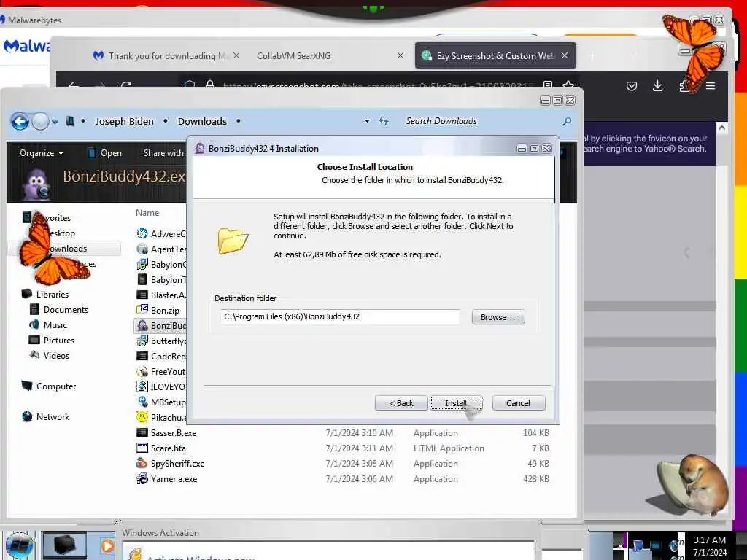
Task: Click the search magnifier icon in Explorer
Action: pyautogui.click(x=567, y=122)
